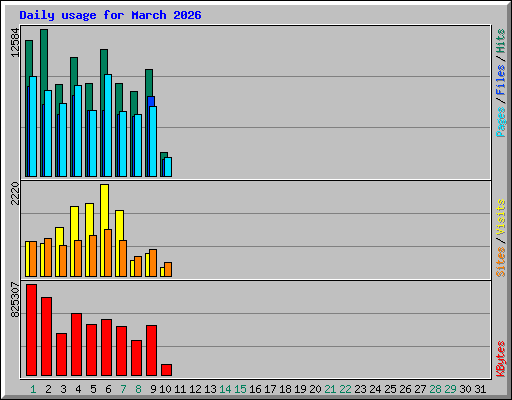Click green day 14 on the date axis

[225, 389]
